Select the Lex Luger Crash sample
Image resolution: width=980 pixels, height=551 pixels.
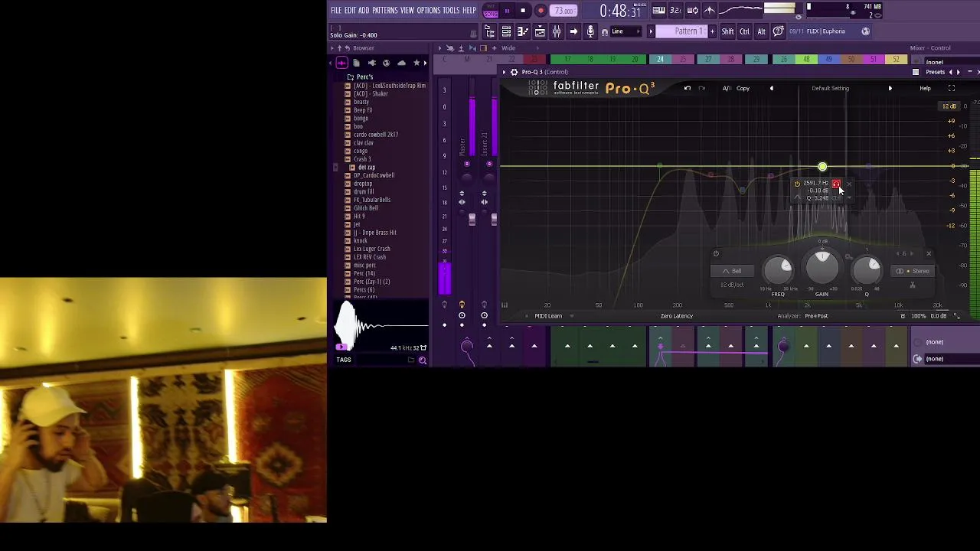click(x=371, y=249)
